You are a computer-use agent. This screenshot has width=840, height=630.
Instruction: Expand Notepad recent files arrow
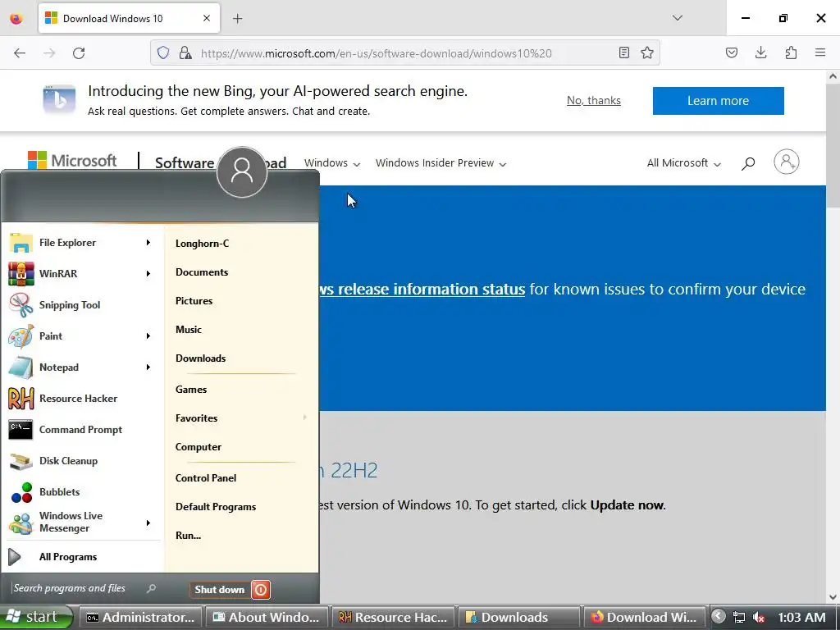tap(148, 367)
